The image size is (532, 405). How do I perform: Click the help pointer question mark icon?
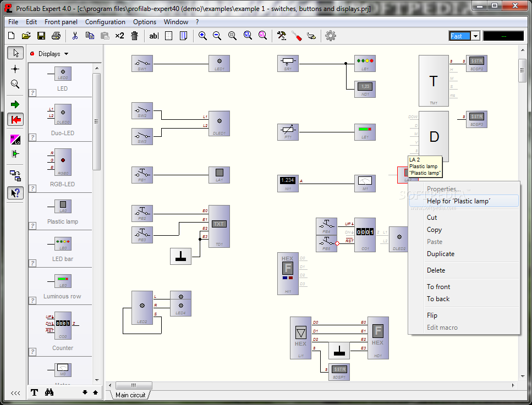click(15, 193)
